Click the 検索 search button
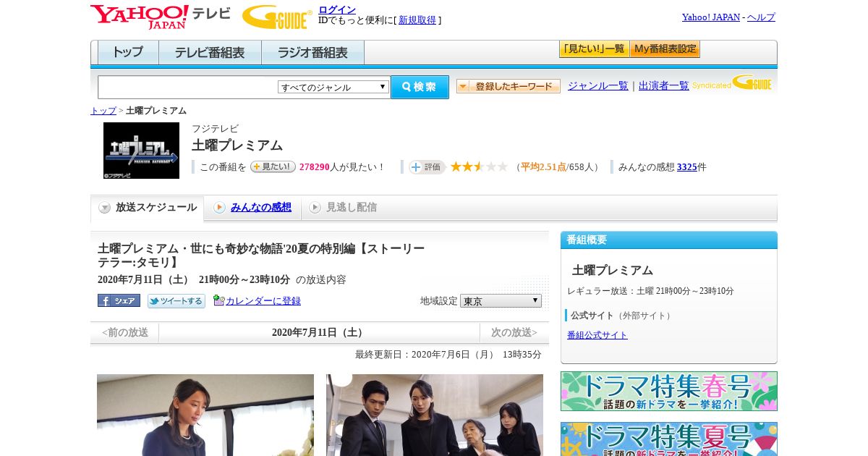 tap(420, 87)
